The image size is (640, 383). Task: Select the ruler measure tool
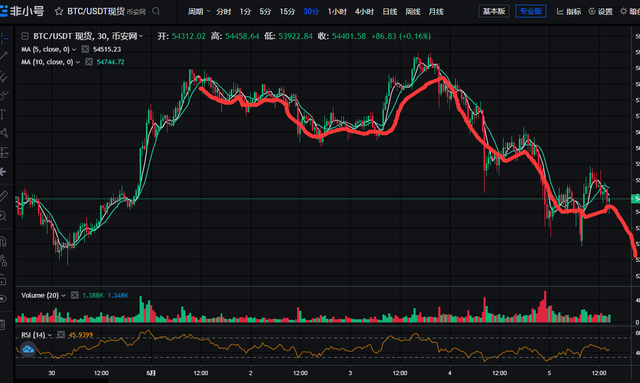(x=3, y=196)
